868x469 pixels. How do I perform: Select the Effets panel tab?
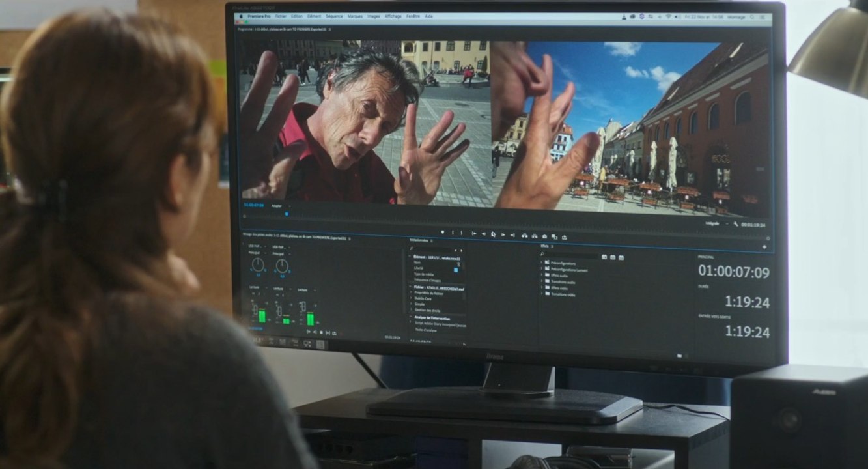[x=544, y=246]
